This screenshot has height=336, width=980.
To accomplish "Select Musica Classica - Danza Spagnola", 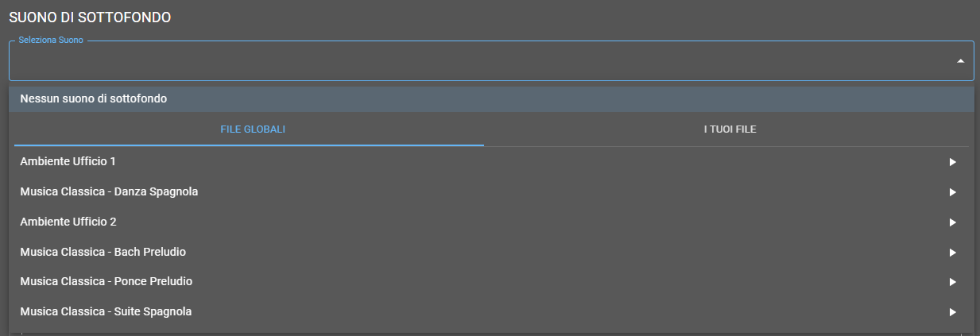I will [x=109, y=192].
